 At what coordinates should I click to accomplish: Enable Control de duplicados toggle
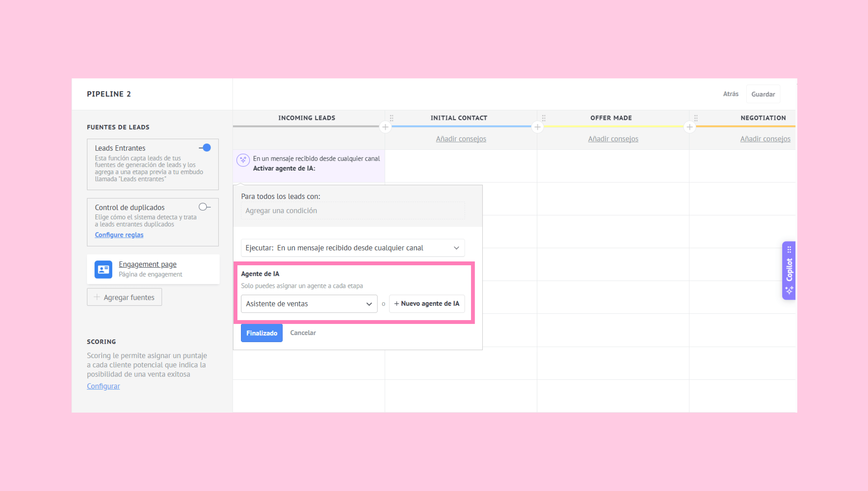click(205, 207)
